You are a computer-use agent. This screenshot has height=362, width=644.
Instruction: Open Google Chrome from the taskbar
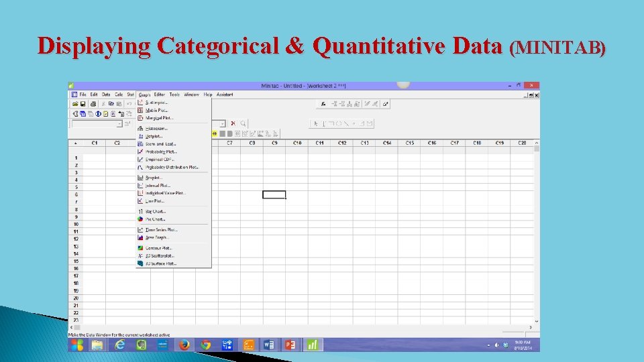pyautogui.click(x=206, y=345)
